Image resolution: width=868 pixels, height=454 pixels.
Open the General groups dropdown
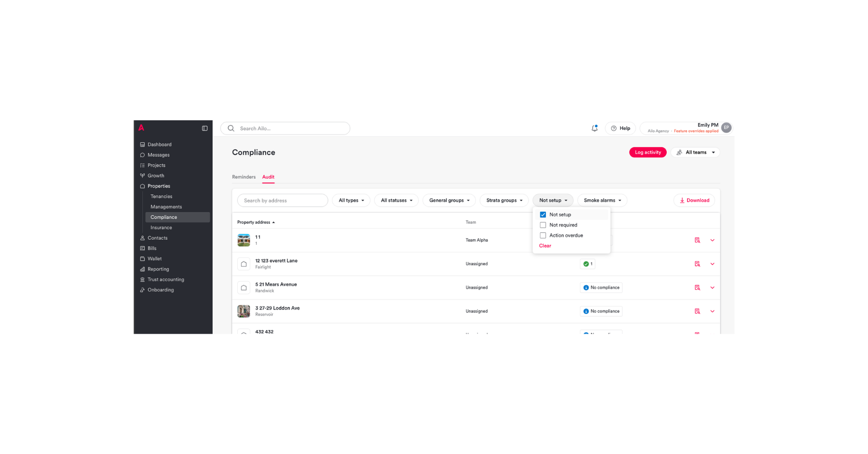coord(449,200)
